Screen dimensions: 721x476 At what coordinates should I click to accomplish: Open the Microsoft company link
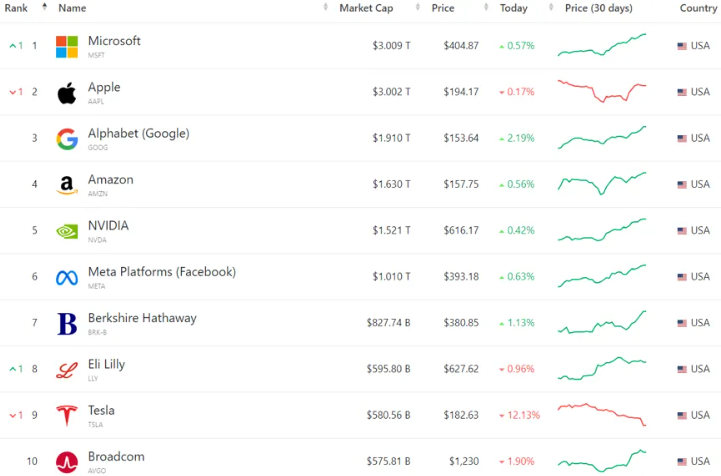pos(114,41)
